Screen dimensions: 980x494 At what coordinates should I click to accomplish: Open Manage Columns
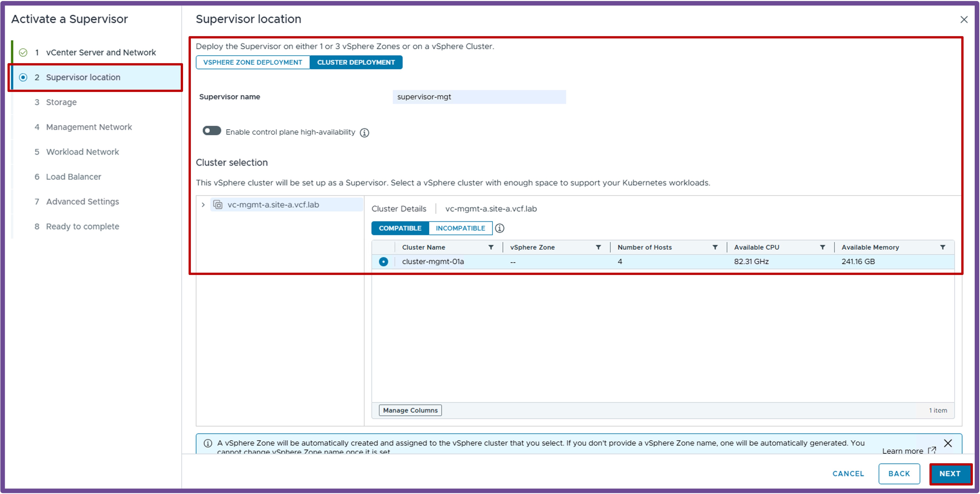[x=410, y=410]
